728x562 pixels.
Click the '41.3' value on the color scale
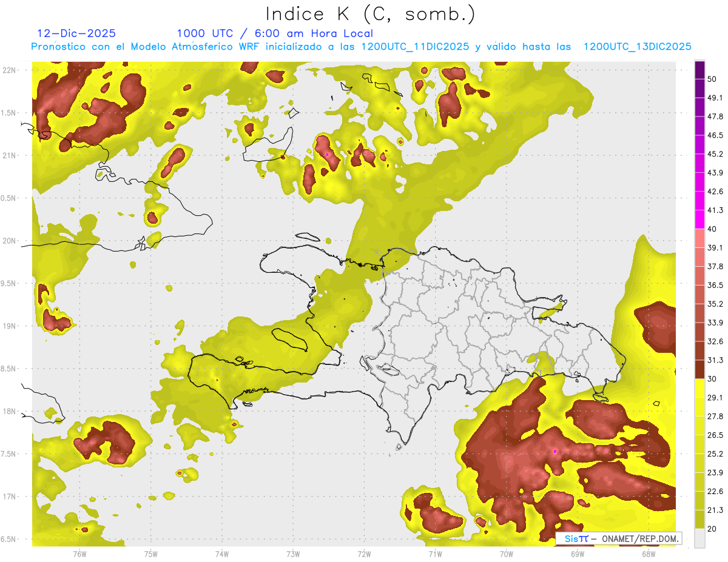pyautogui.click(x=715, y=210)
